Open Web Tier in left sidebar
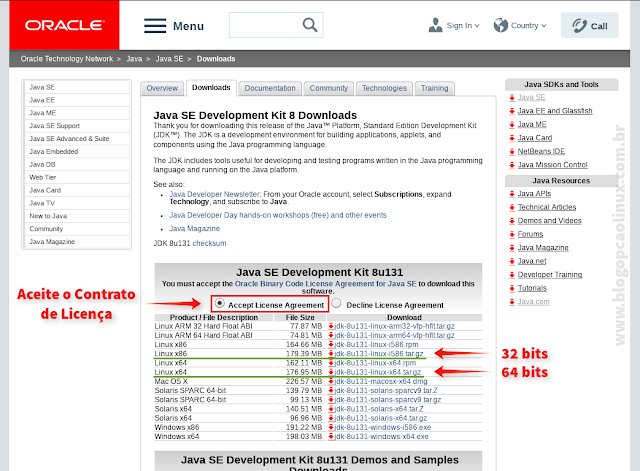Screen dimensions: 640x471 77,178
